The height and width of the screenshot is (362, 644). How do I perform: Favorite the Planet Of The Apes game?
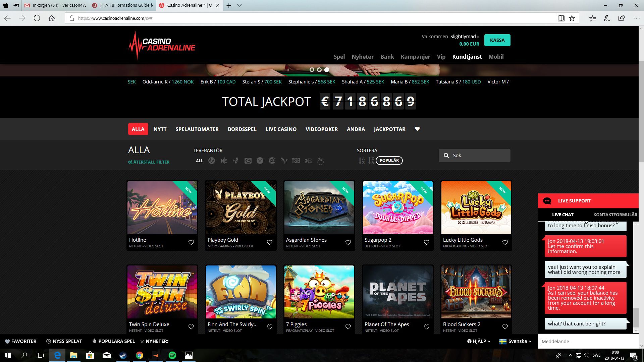[427, 327]
